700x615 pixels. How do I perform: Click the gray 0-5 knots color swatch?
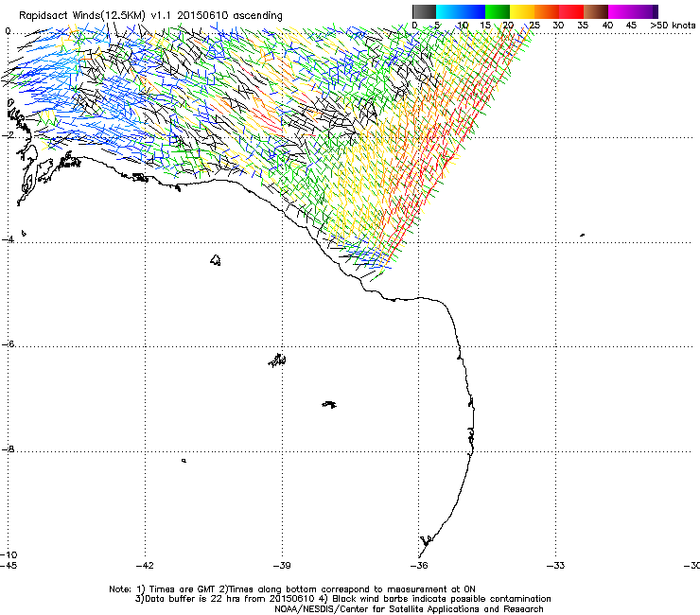pos(424,11)
